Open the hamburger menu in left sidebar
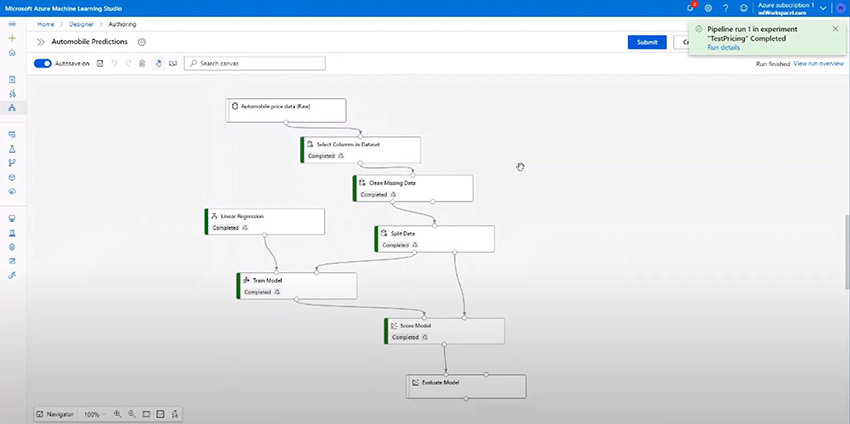The image size is (850, 424). [12, 24]
